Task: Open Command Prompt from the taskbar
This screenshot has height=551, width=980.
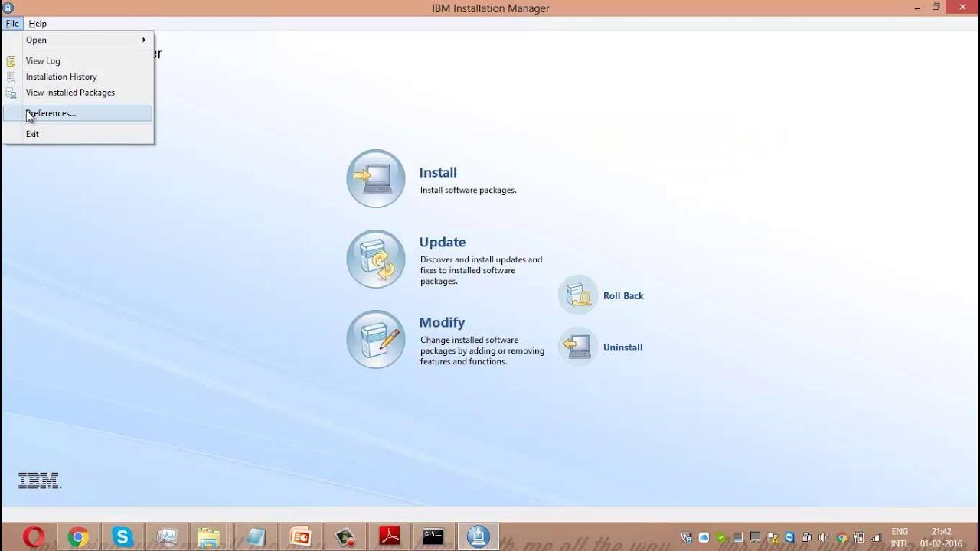Action: click(x=433, y=537)
